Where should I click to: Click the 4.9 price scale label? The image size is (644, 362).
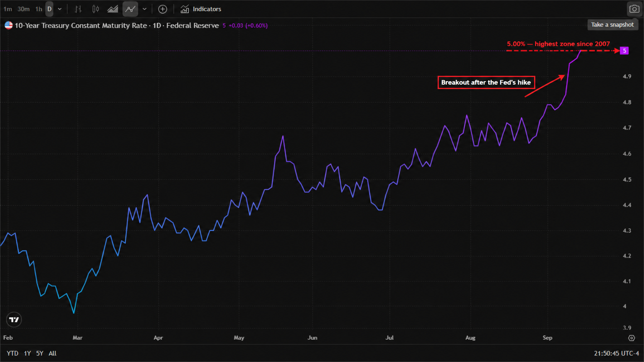click(x=627, y=76)
